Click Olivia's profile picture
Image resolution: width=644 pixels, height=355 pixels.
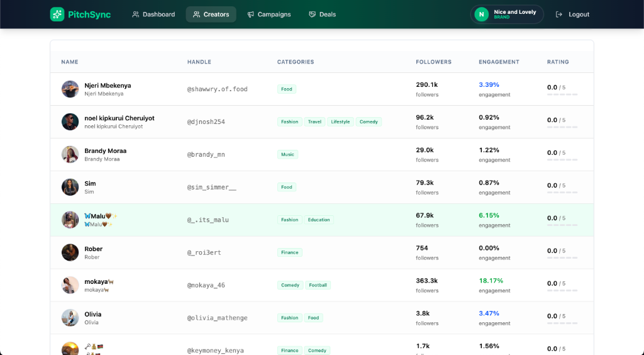pos(70,318)
